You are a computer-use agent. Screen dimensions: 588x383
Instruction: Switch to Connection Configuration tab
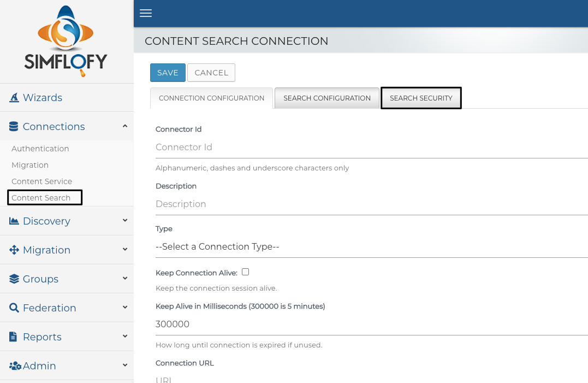click(211, 98)
